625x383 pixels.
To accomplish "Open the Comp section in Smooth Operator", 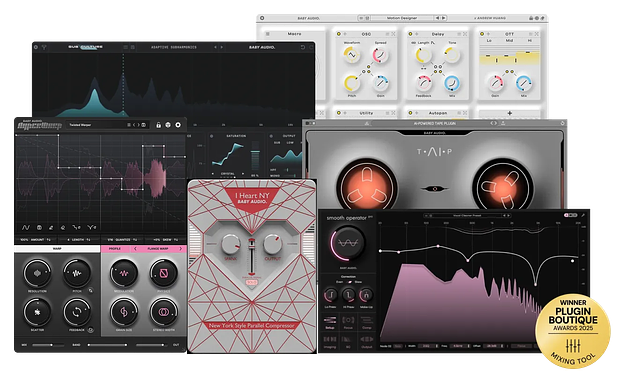I will tap(366, 322).
